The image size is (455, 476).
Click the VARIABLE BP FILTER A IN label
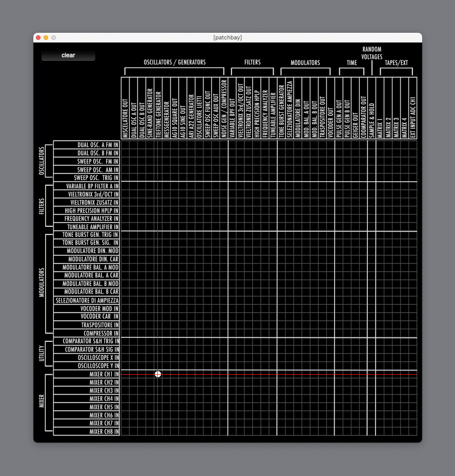tap(87, 186)
